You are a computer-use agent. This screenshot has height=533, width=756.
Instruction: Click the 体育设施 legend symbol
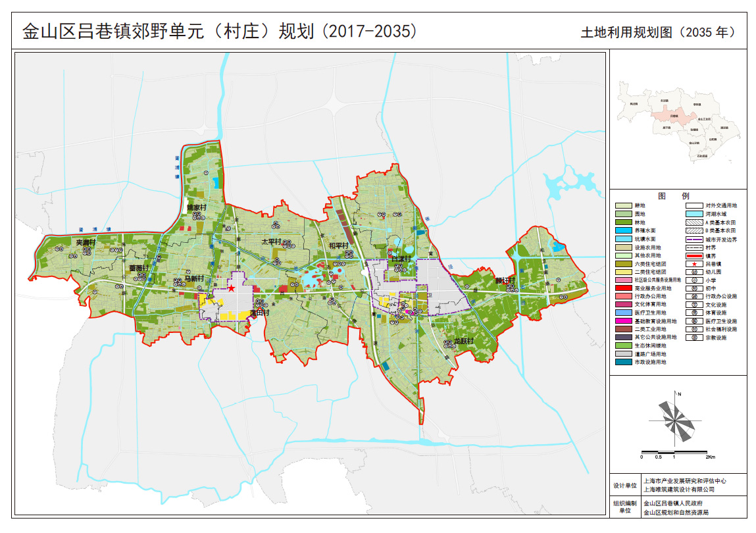[x=694, y=313]
